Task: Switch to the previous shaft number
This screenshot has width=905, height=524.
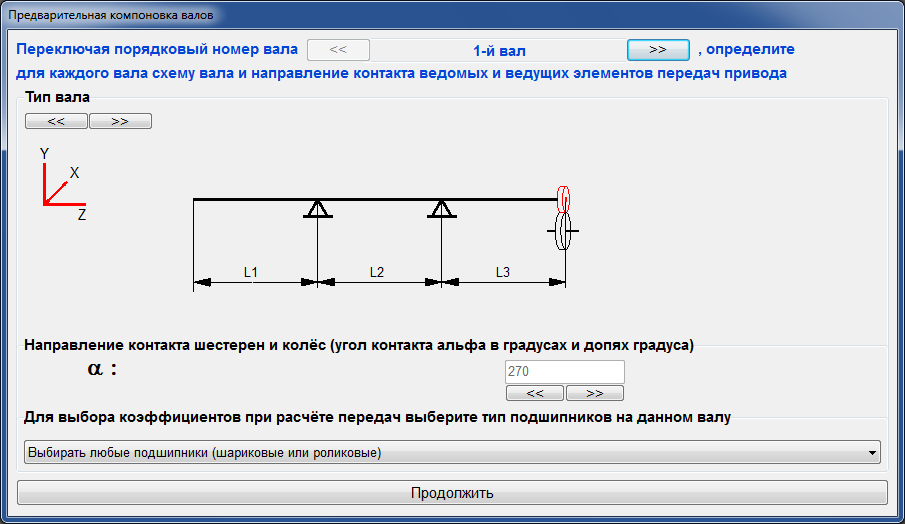Action: (x=338, y=50)
